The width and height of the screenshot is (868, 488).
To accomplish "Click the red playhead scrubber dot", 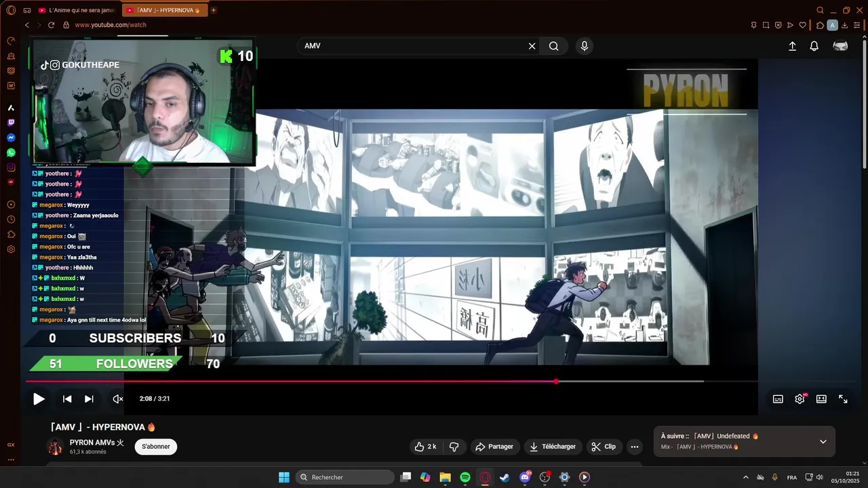I will (556, 382).
